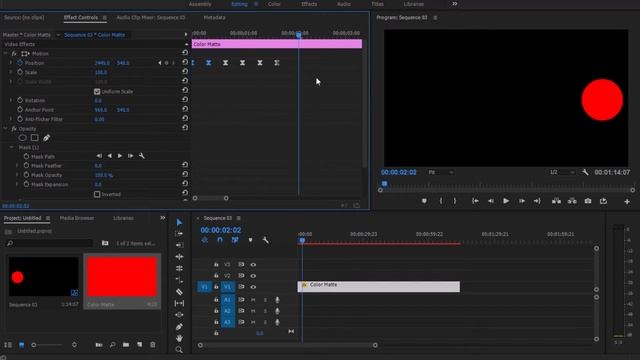Click the Extract button

pyautogui.click(x=572, y=201)
